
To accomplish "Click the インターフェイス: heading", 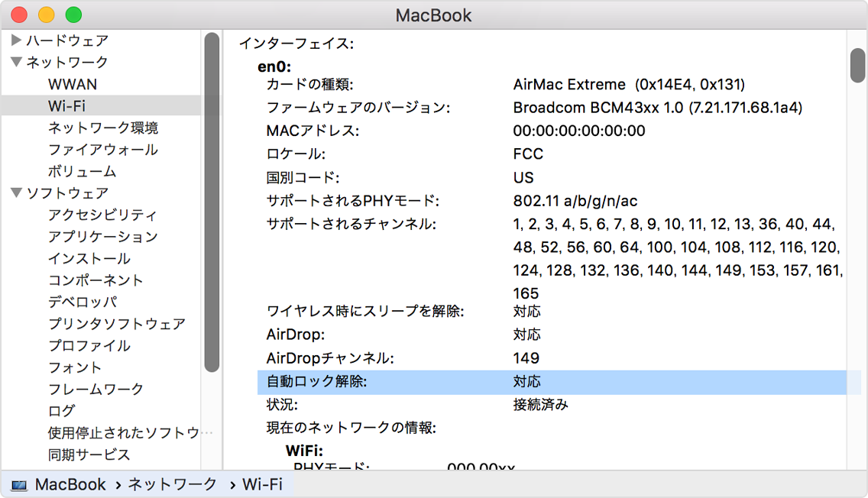I will 296,44.
